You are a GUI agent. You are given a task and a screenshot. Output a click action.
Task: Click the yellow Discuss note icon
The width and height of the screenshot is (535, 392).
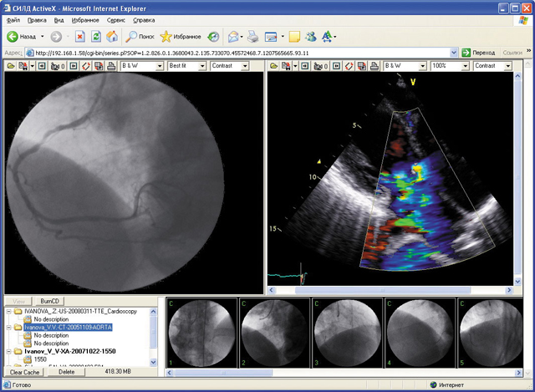pyautogui.click(x=294, y=37)
